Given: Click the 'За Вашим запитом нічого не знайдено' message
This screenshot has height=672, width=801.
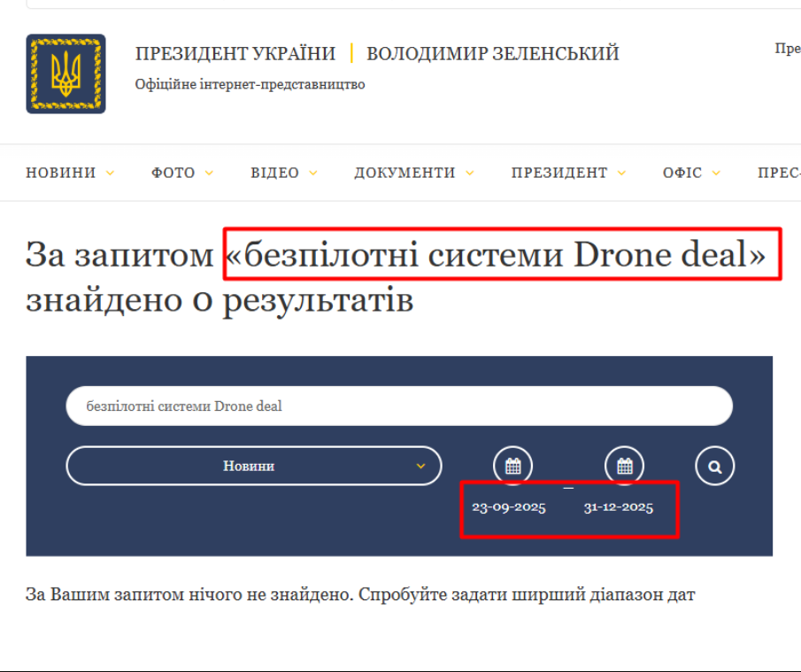Looking at the screenshot, I should pos(189,594).
